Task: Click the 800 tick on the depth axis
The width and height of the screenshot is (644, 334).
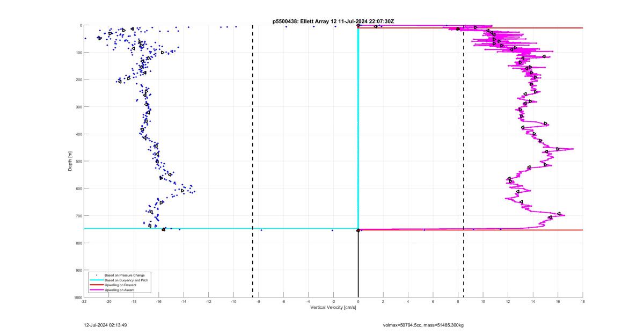Action: [78, 243]
